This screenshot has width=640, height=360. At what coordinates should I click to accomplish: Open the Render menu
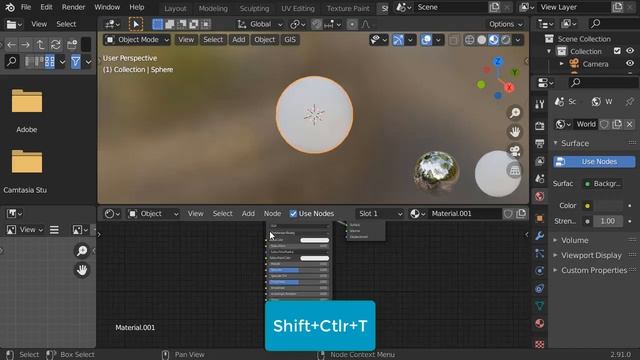(x=73, y=7)
